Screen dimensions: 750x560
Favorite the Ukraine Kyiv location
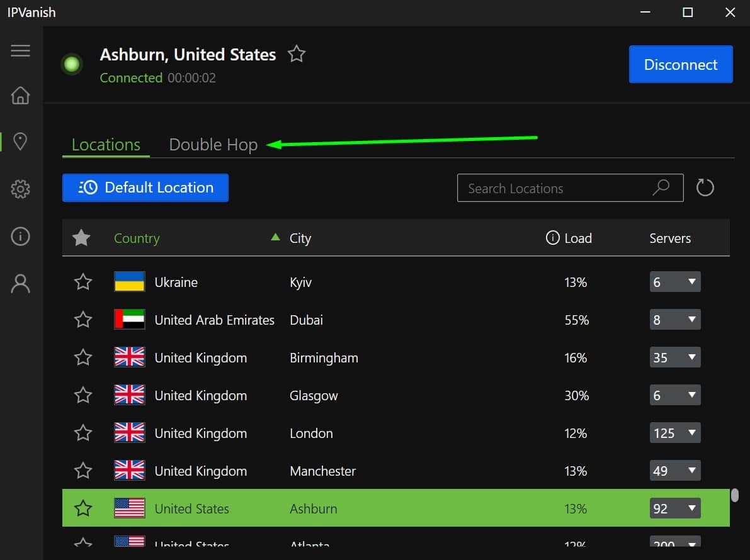[x=83, y=281]
